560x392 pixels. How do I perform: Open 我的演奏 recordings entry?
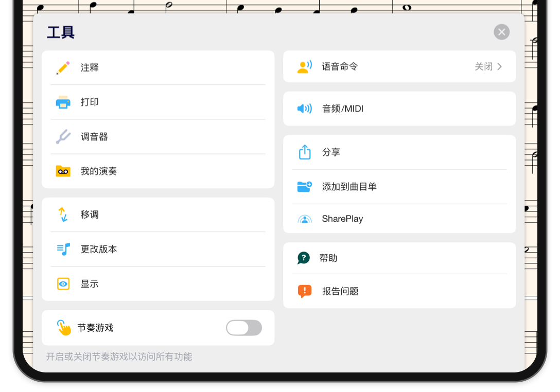[x=158, y=171]
